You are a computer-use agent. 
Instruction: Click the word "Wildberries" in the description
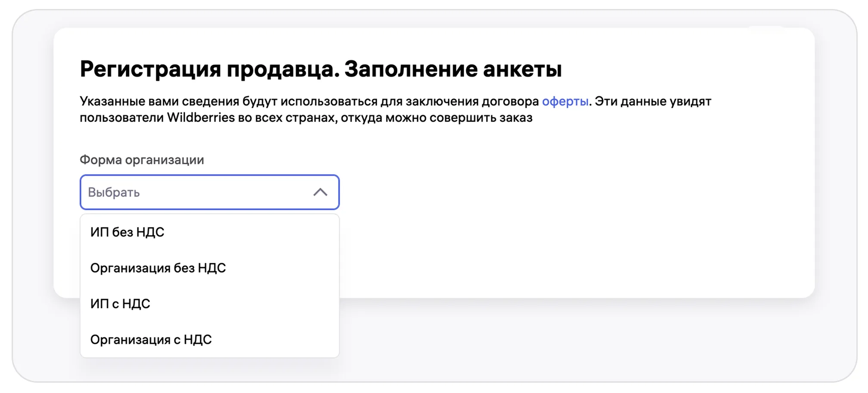(201, 118)
